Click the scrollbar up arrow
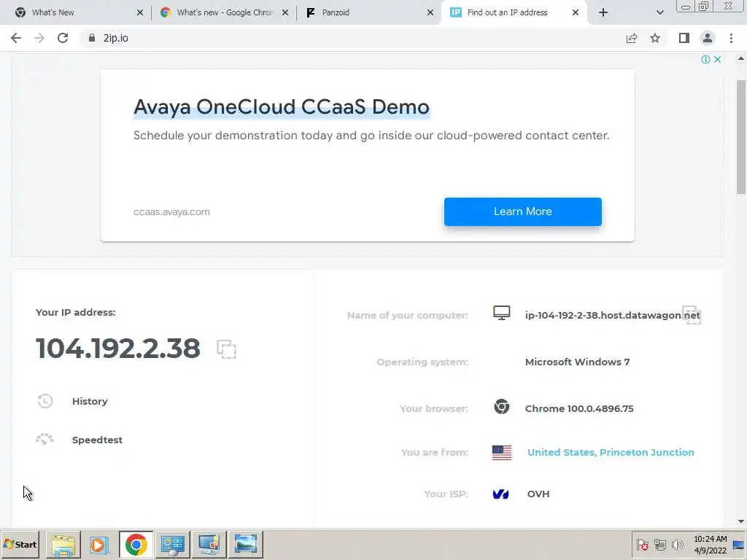 pyautogui.click(x=741, y=58)
